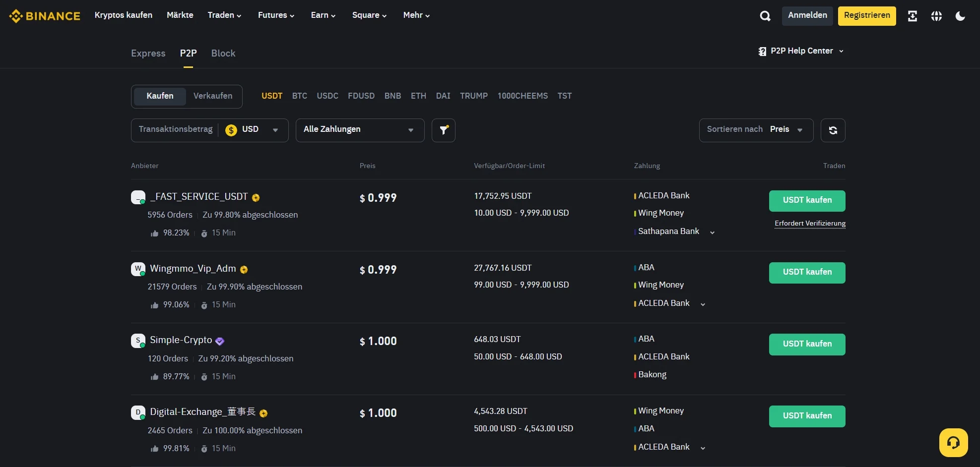The image size is (980, 467).
Task: Select the ETH coin tab
Action: pos(418,96)
